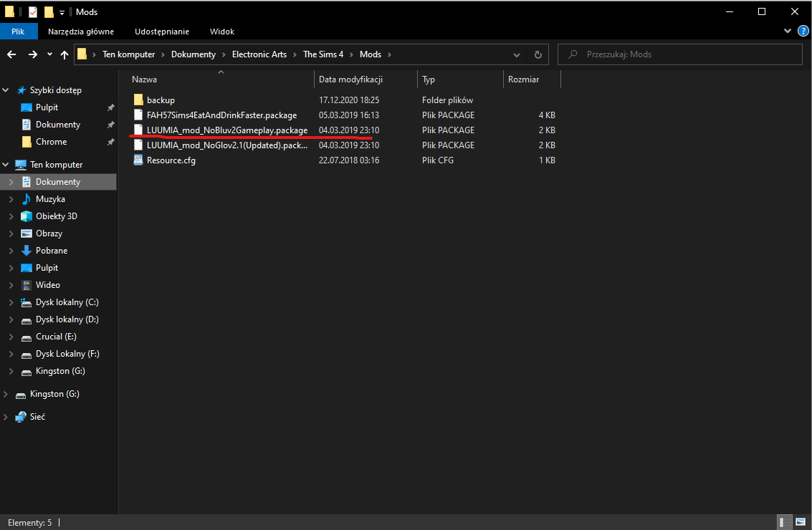This screenshot has height=530, width=812.
Task: Select LUUMIA_mod_NoGlov2.1(Updated) package file
Action: click(226, 145)
